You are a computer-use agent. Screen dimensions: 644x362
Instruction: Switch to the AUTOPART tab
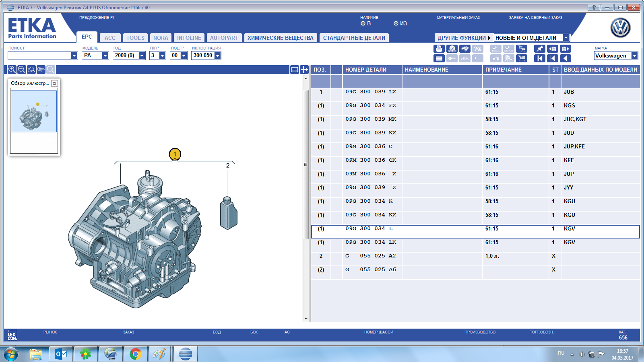point(224,38)
